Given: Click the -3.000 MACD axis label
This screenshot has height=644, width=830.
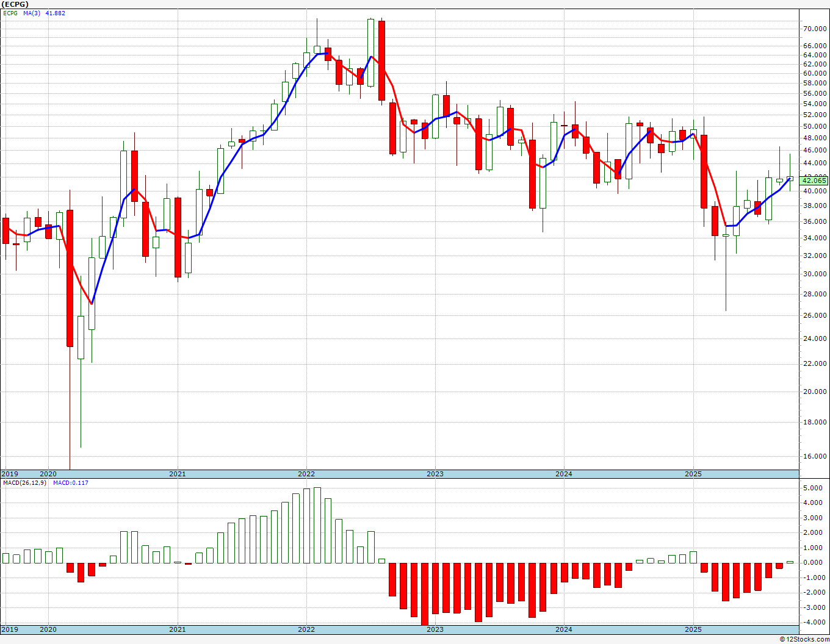Looking at the screenshot, I should pos(815,607).
